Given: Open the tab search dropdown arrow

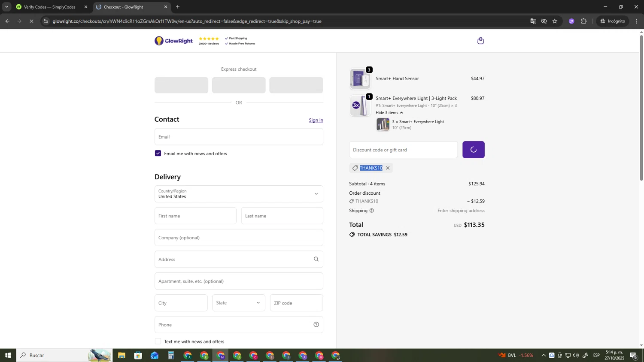Looking at the screenshot, I should pos(6,7).
